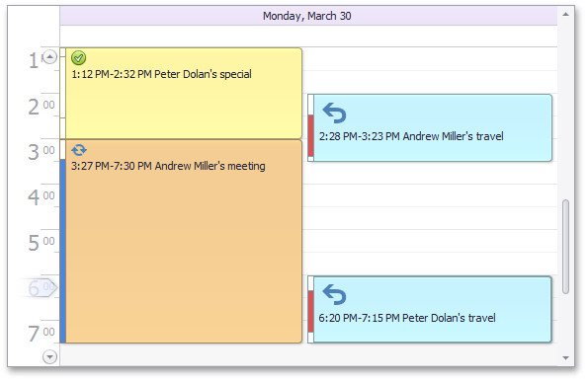Select the 6:20 PM Peter Dolan's travel appointment
Image resolution: width=588 pixels, height=382 pixels.
coord(430,310)
